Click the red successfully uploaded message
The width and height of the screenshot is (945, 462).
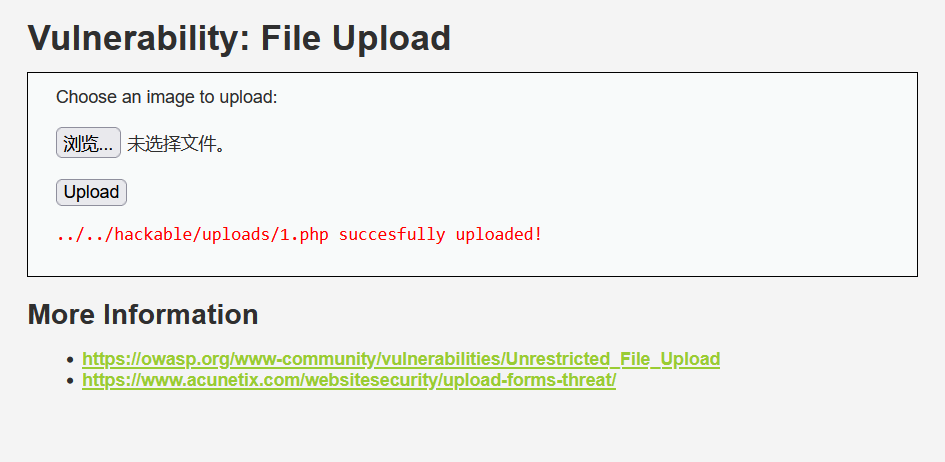click(300, 234)
